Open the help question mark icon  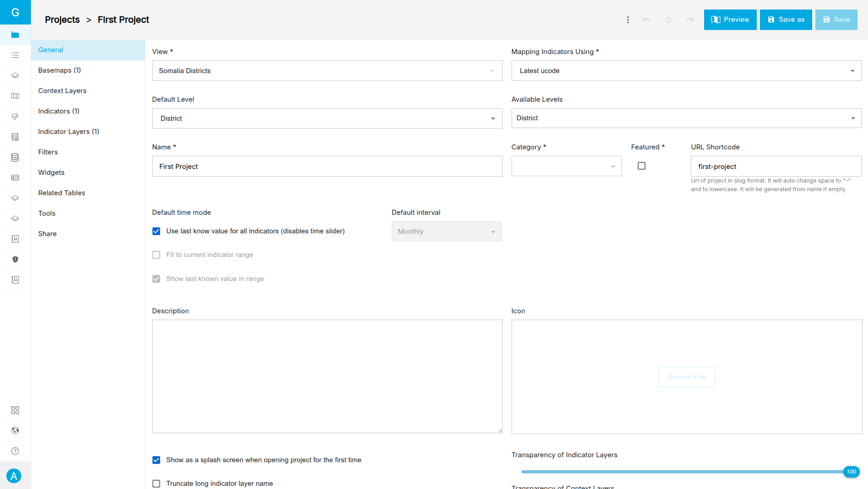tap(15, 451)
